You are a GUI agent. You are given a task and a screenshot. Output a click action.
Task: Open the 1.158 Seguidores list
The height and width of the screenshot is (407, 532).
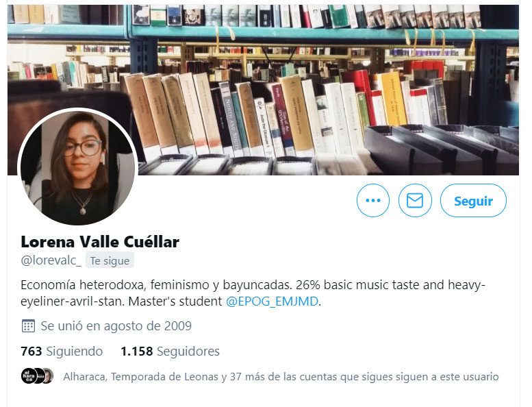coord(170,351)
